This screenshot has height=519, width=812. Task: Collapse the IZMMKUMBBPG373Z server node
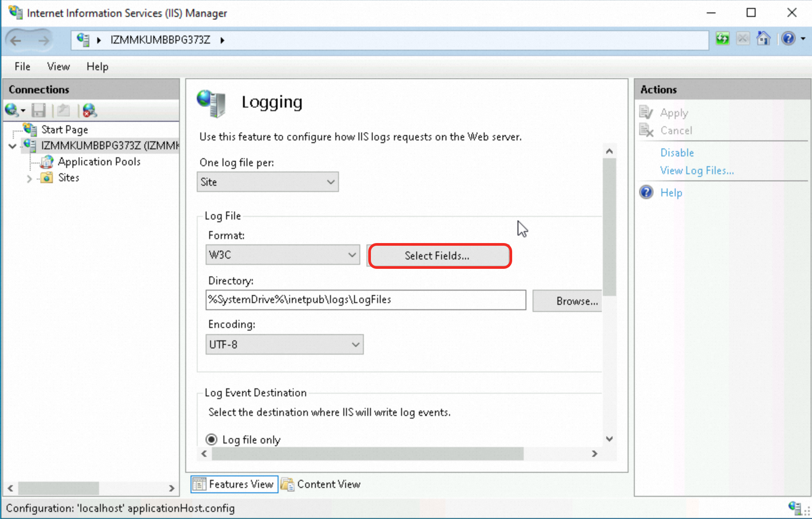[12, 146]
